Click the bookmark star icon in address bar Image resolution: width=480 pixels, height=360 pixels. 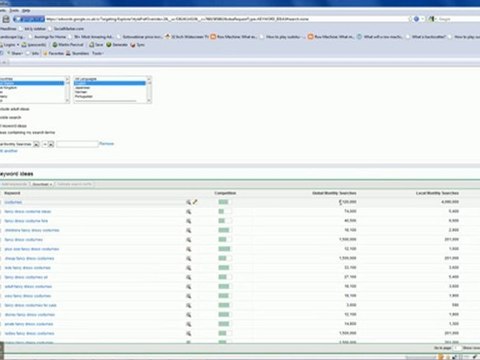pyautogui.click(x=410, y=19)
